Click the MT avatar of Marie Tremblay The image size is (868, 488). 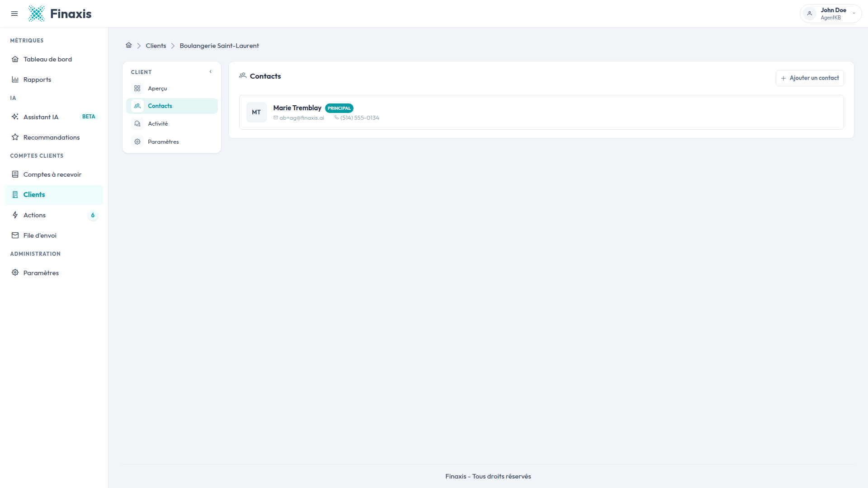[x=256, y=112]
